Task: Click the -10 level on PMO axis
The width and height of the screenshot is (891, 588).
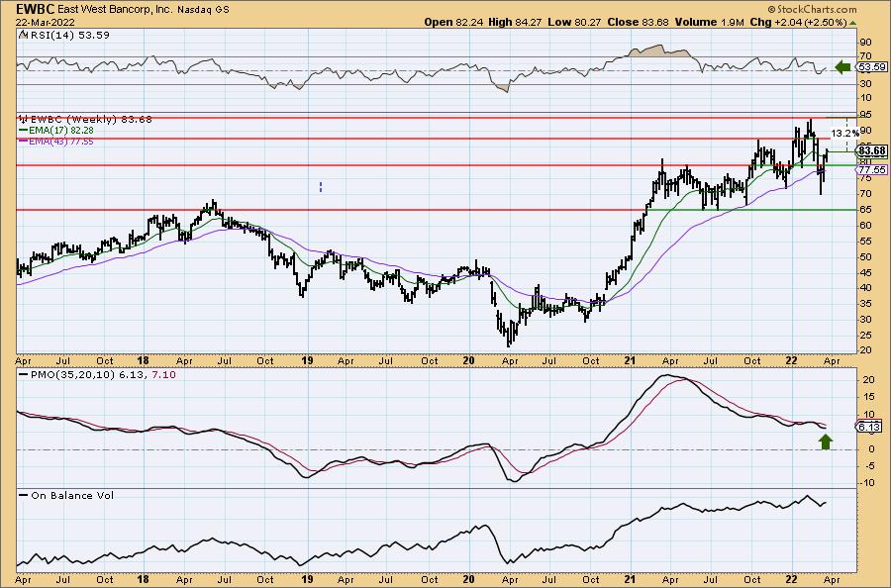Action: (x=867, y=483)
